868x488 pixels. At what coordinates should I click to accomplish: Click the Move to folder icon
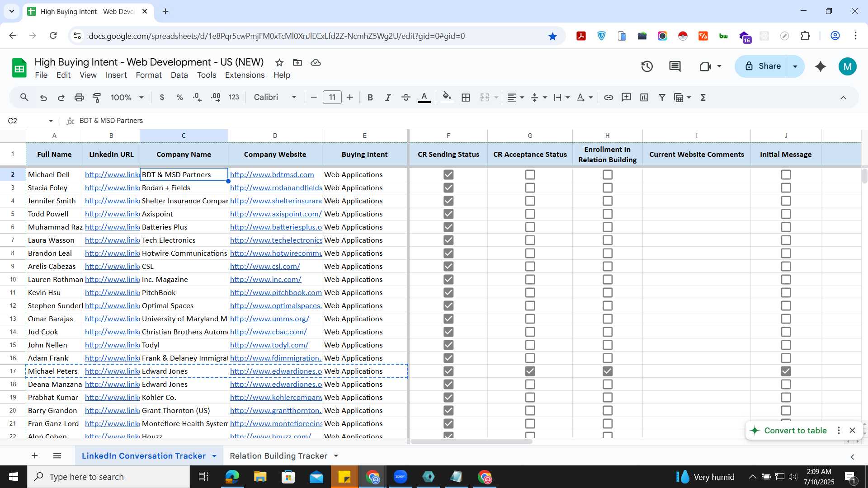pyautogui.click(x=297, y=62)
